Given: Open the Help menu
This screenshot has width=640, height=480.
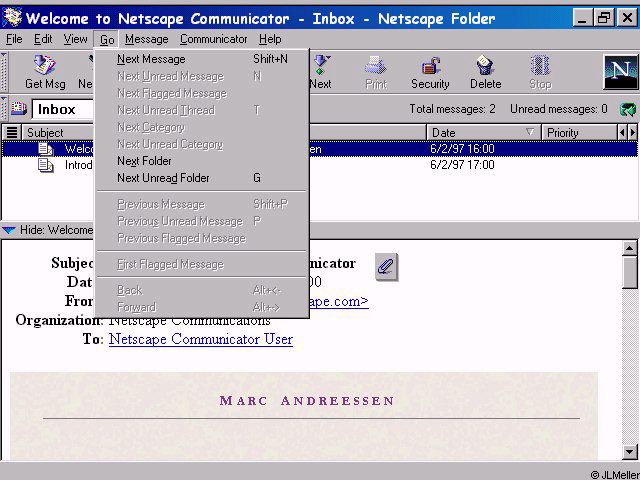Looking at the screenshot, I should point(270,39).
